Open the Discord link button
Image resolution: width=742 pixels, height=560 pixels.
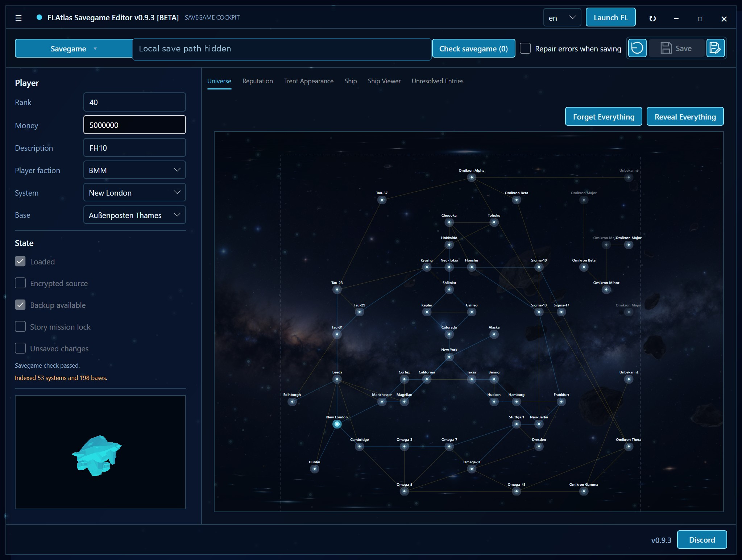pyautogui.click(x=702, y=540)
